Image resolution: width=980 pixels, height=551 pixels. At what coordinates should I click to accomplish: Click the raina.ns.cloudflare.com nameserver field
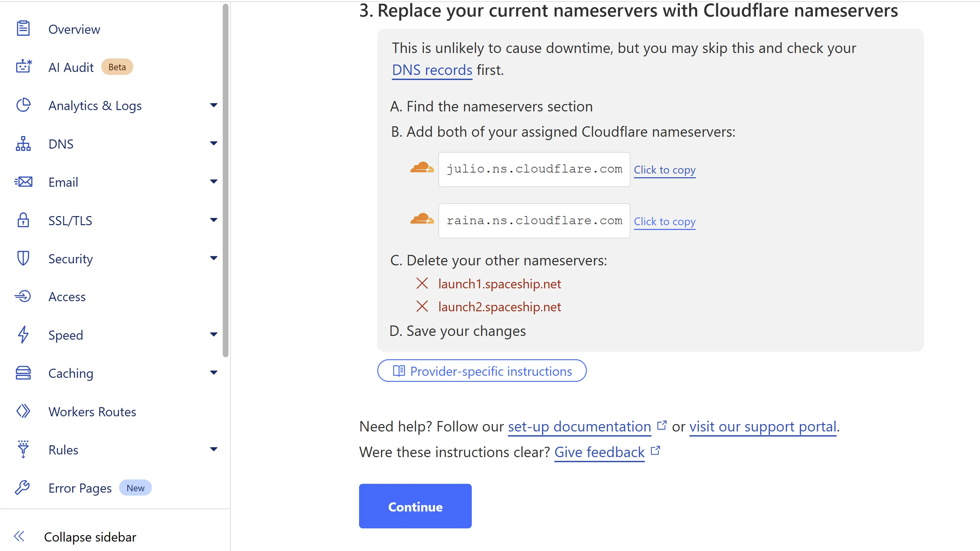click(x=534, y=221)
